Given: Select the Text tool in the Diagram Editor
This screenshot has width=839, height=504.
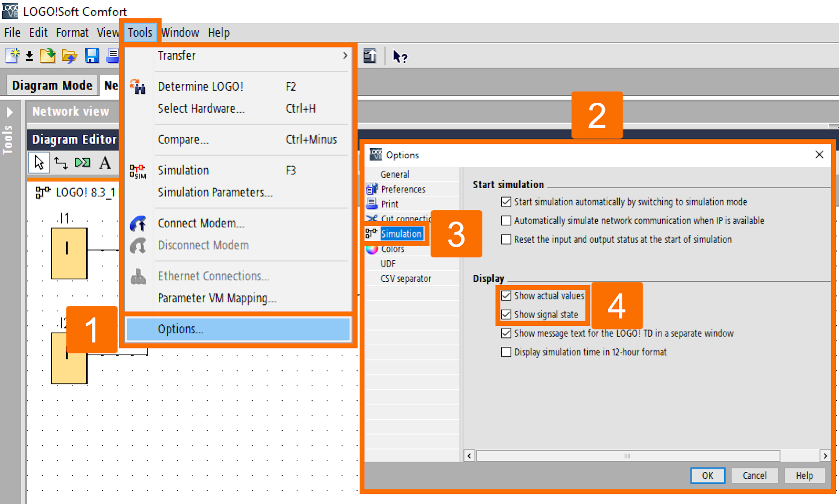Looking at the screenshot, I should pyautogui.click(x=105, y=162).
